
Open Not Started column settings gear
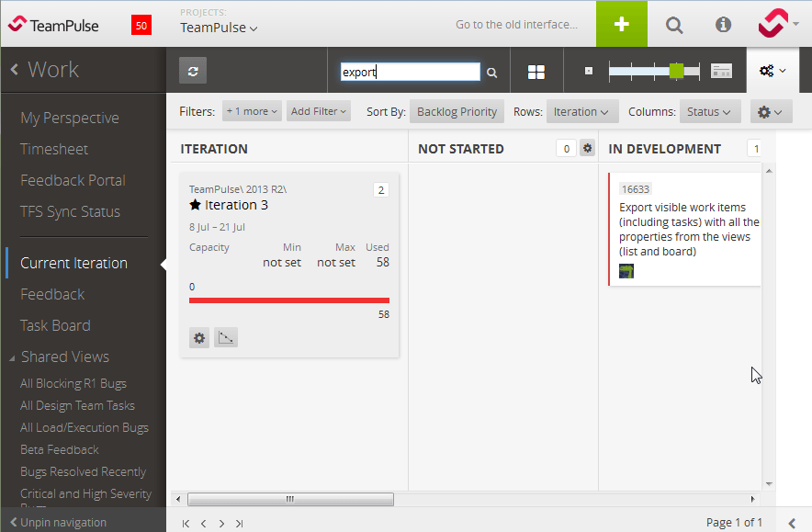587,148
